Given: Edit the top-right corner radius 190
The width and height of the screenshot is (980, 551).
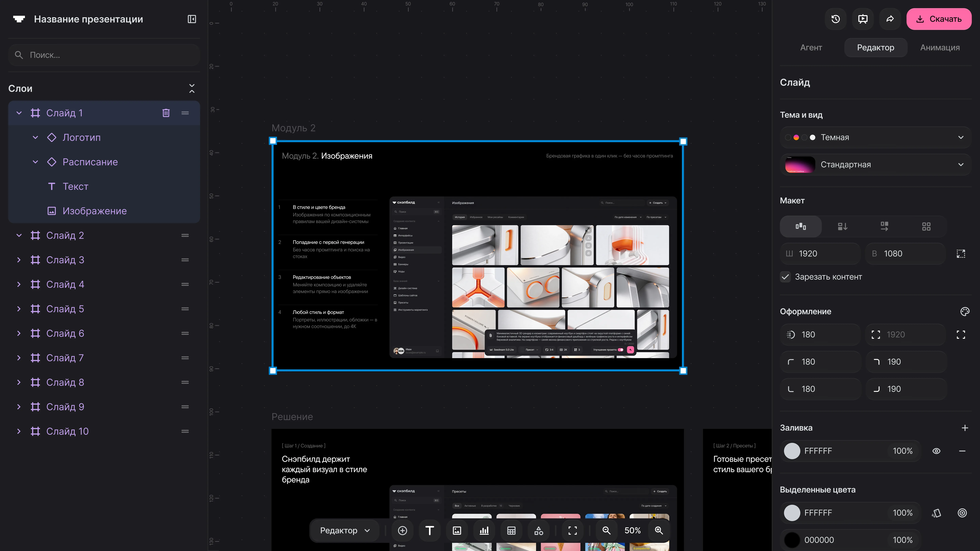Looking at the screenshot, I should click(906, 362).
